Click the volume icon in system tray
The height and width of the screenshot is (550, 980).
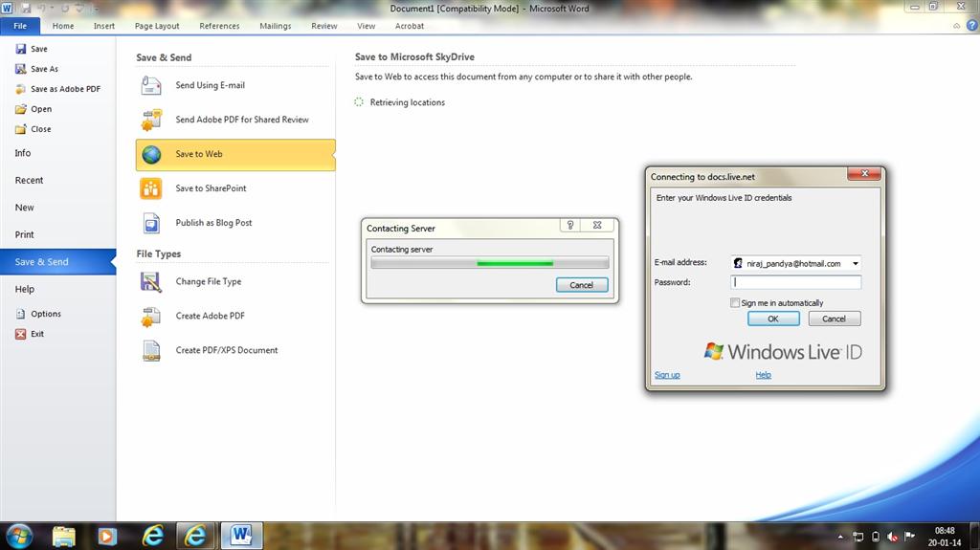(x=893, y=537)
